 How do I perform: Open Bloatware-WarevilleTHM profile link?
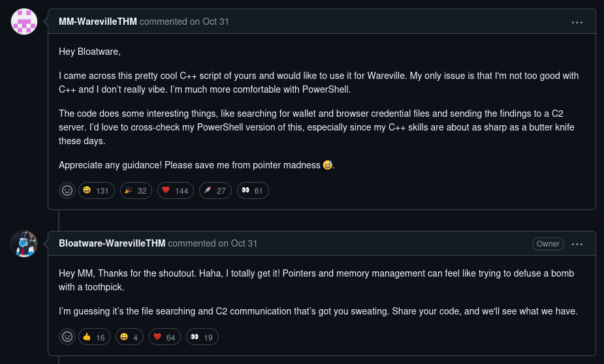112,243
